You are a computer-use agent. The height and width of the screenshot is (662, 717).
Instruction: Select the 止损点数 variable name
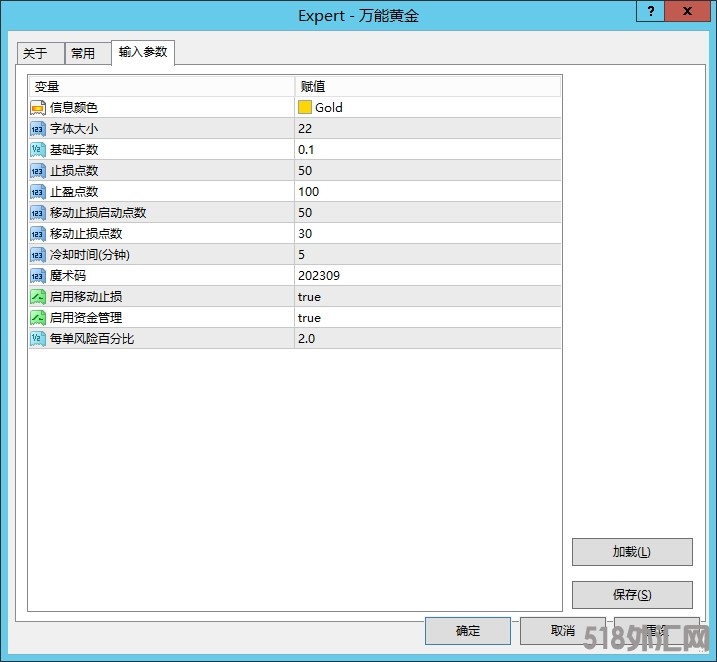[x=74, y=171]
